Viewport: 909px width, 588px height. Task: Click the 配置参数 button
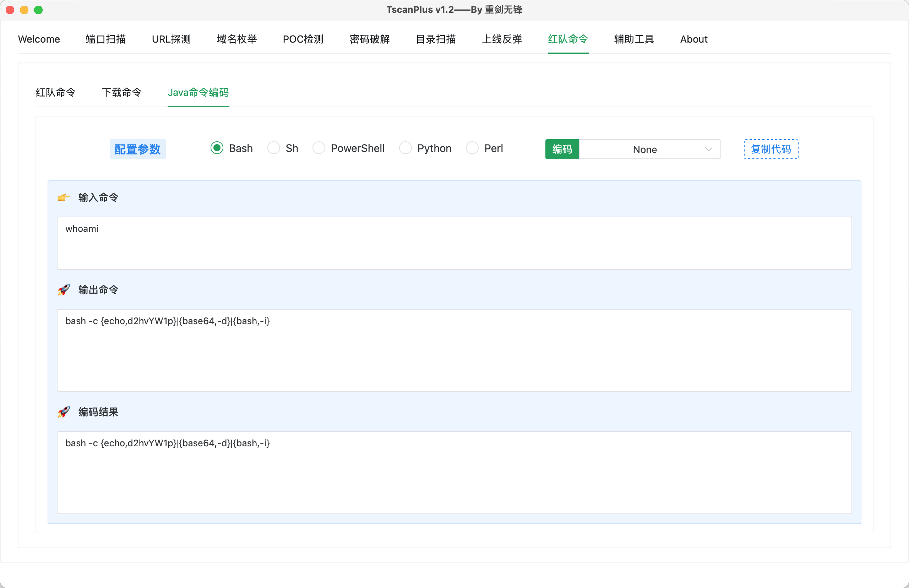tap(137, 149)
